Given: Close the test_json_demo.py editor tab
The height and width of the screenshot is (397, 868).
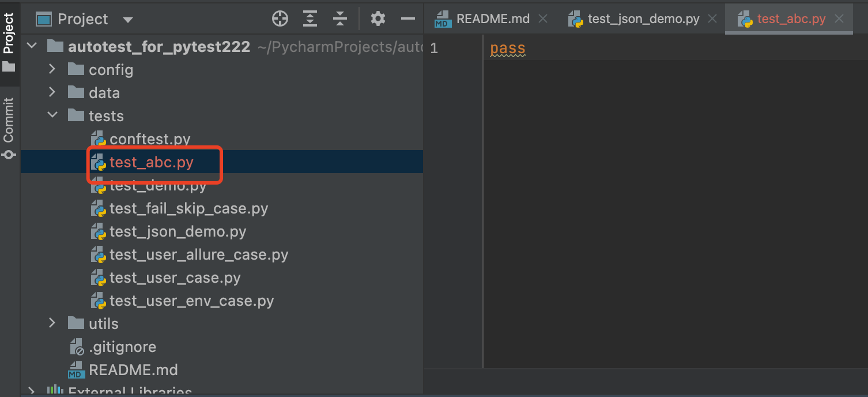Looking at the screenshot, I should [712, 19].
